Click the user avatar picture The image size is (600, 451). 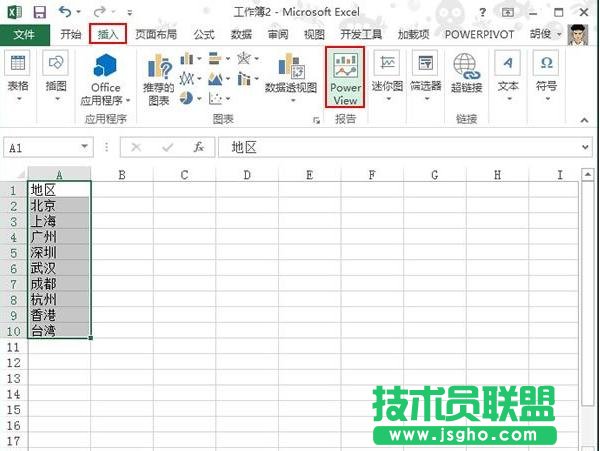(577, 35)
